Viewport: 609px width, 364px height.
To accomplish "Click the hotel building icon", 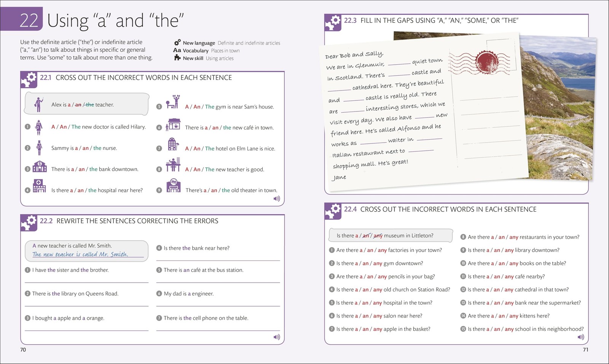I will pyautogui.click(x=173, y=145).
